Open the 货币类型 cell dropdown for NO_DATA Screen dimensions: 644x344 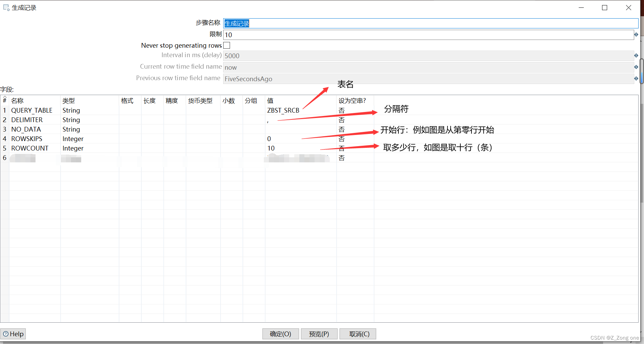tap(202, 129)
